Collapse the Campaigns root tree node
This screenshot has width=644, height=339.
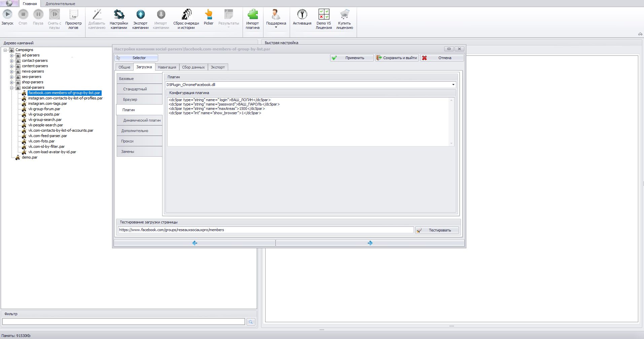click(5, 50)
